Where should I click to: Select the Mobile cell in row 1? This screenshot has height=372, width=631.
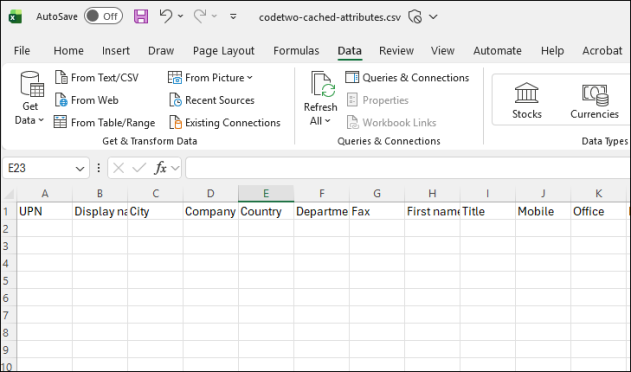click(543, 211)
